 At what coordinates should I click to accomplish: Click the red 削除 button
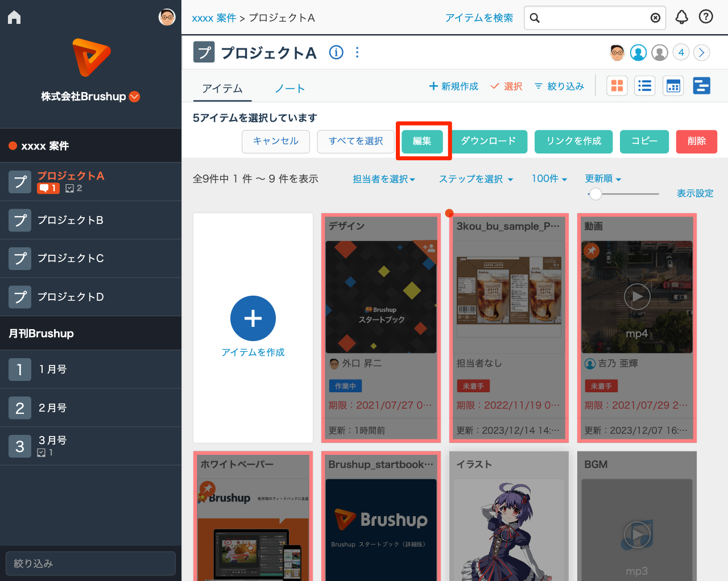tap(697, 142)
